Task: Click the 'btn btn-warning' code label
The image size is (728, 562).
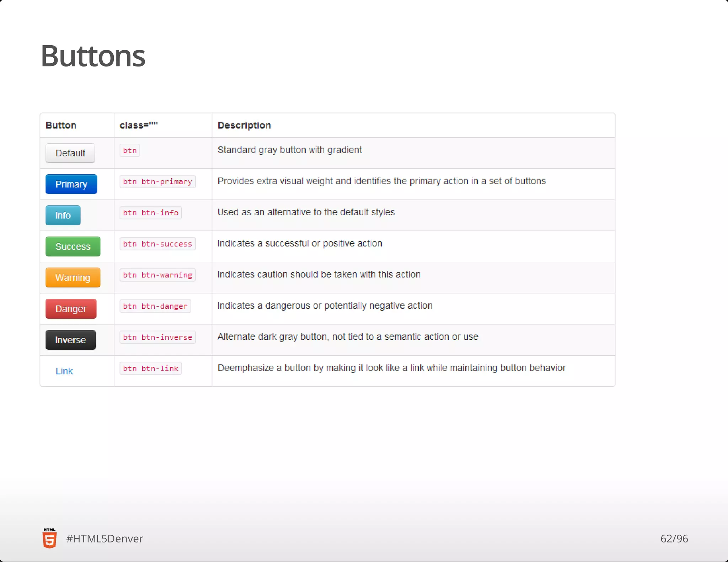Action: click(x=157, y=275)
